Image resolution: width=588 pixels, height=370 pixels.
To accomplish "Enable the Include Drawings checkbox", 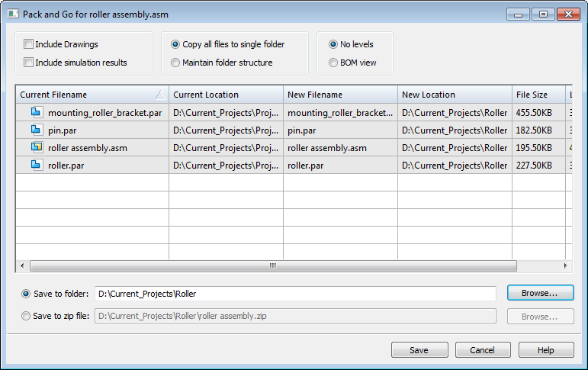I will (29, 44).
